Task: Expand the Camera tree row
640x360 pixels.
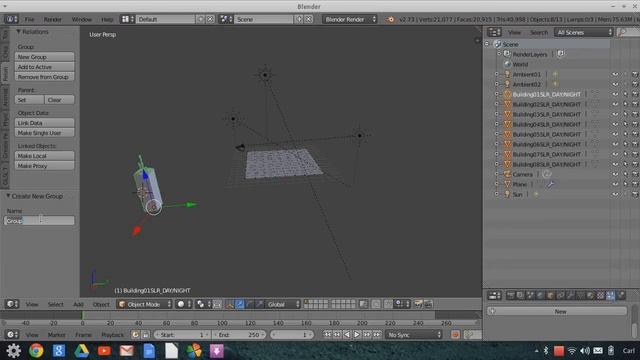Action: tap(497, 174)
